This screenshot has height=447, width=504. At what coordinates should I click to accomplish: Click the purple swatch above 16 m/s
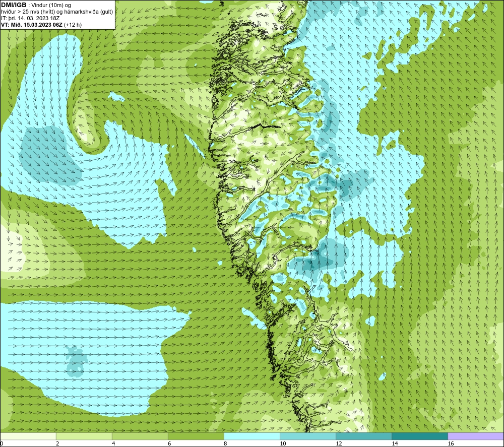[476, 436]
